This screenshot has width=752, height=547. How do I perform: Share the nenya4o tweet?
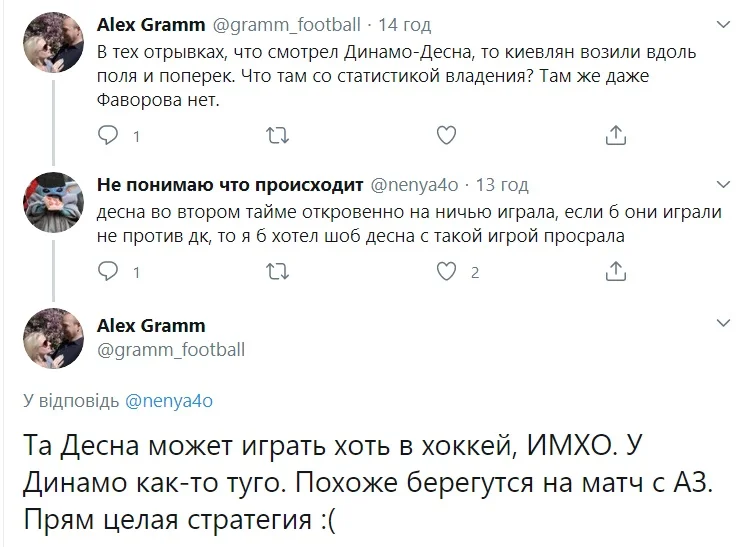617,271
